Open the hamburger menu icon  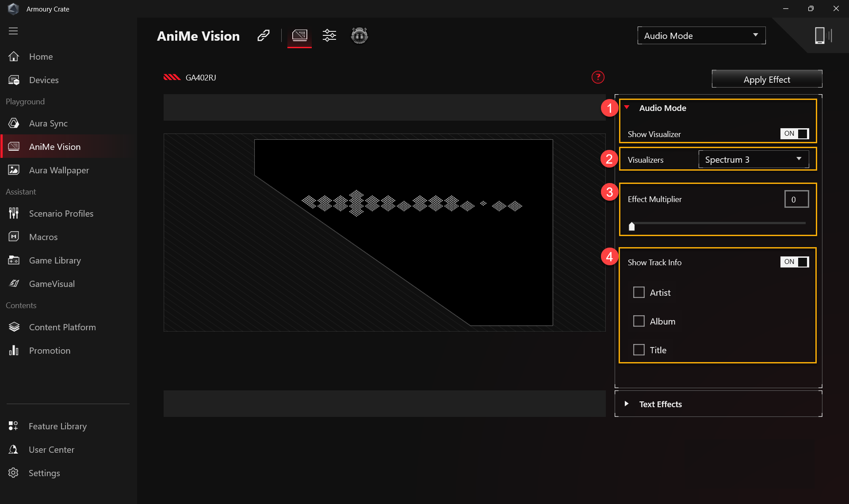click(13, 31)
